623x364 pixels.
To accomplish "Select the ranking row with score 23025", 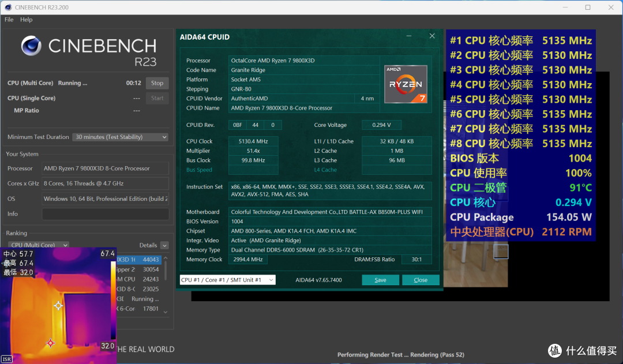I will pos(139,289).
